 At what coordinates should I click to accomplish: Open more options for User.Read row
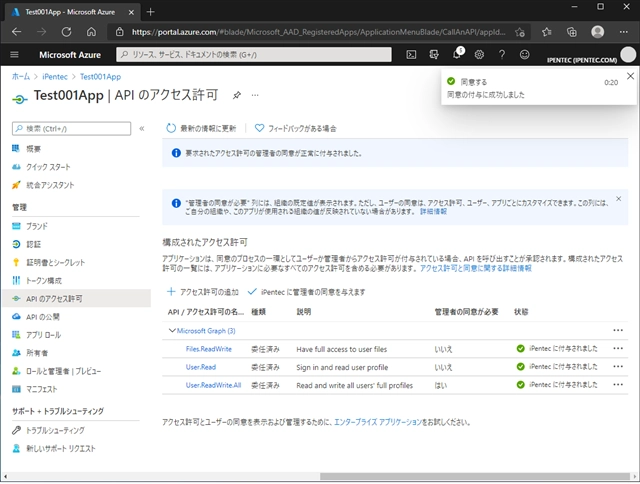(618, 366)
